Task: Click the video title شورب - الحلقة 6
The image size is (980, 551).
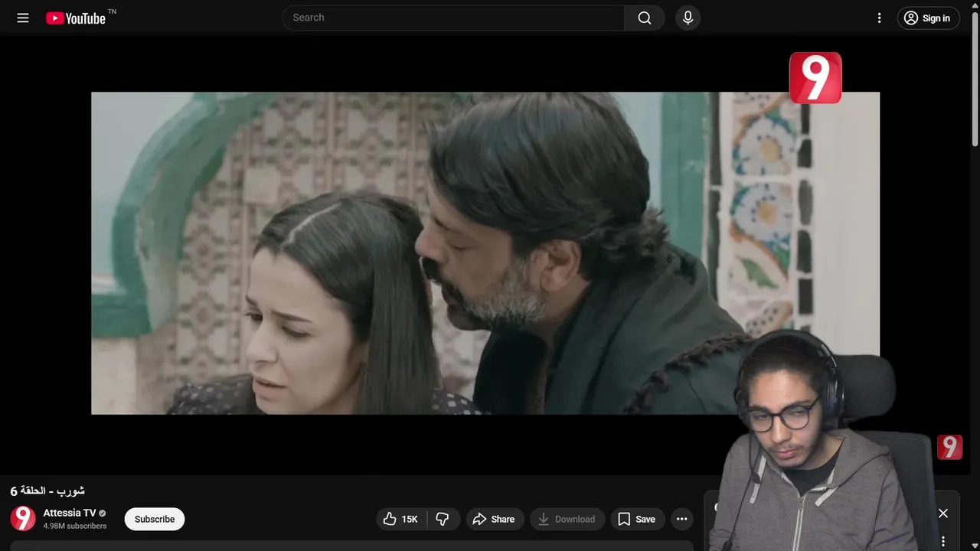Action: pyautogui.click(x=47, y=491)
